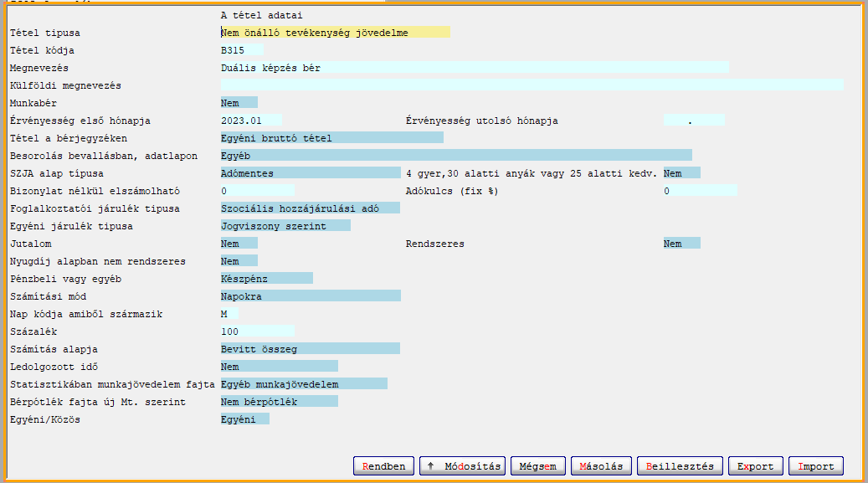Image resolution: width=868 pixels, height=483 pixels.
Task: Click the Érvényesség első hónapja field
Action: point(251,121)
